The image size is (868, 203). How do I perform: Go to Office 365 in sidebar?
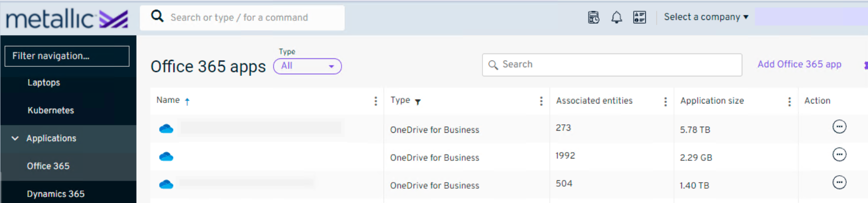[48, 166]
